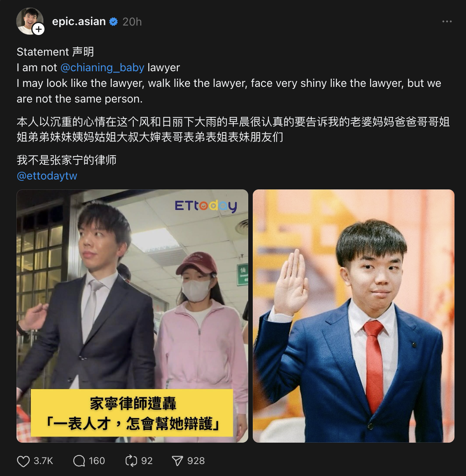Open the epic.asian username profile link

tap(79, 21)
